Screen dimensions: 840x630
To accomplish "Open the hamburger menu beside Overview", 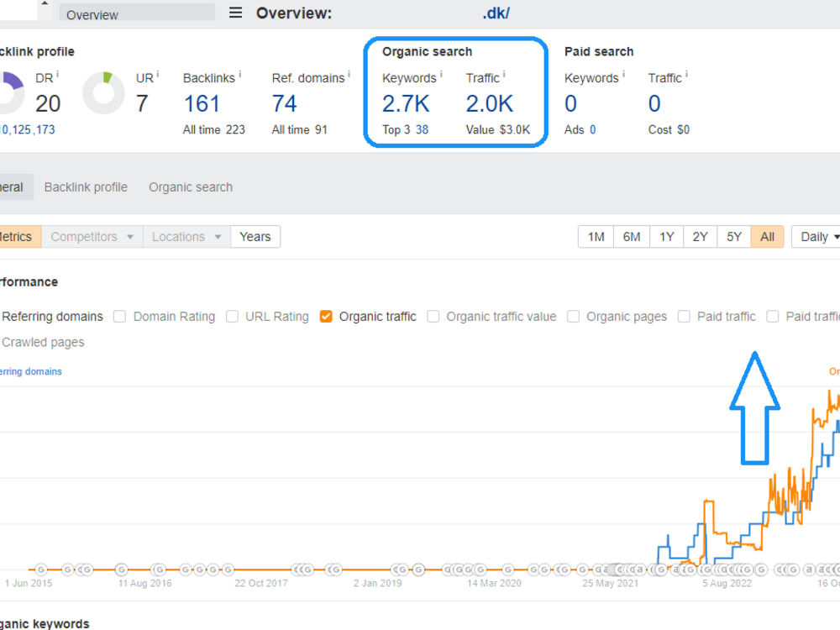I will (235, 13).
